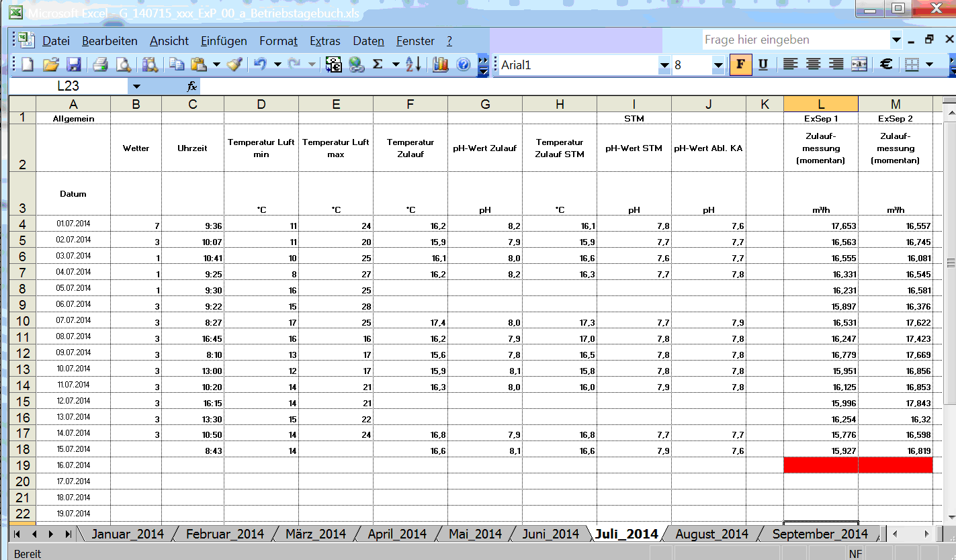
Task: Print the sheet via the printer icon
Action: (100, 64)
